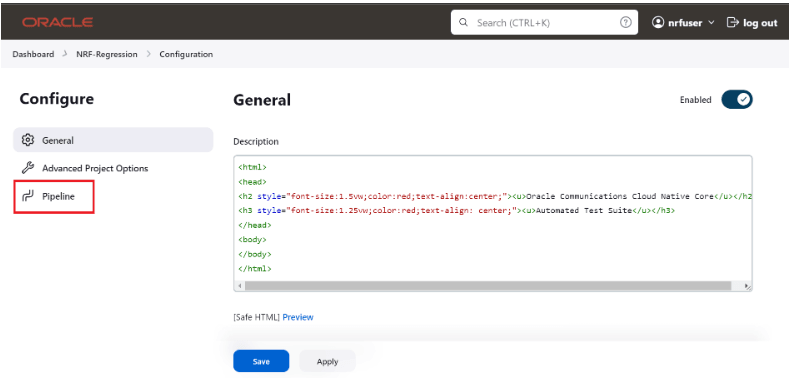Go to NRF-Regression breadcrumb link
The width and height of the screenshot is (792, 380).
tap(107, 54)
